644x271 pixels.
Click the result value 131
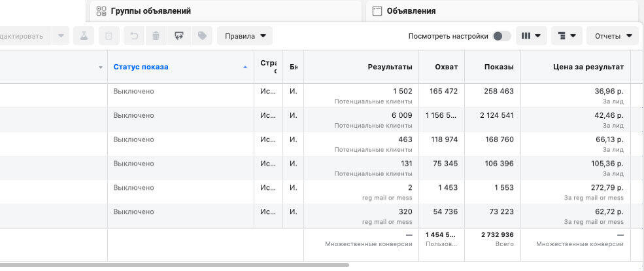click(406, 164)
